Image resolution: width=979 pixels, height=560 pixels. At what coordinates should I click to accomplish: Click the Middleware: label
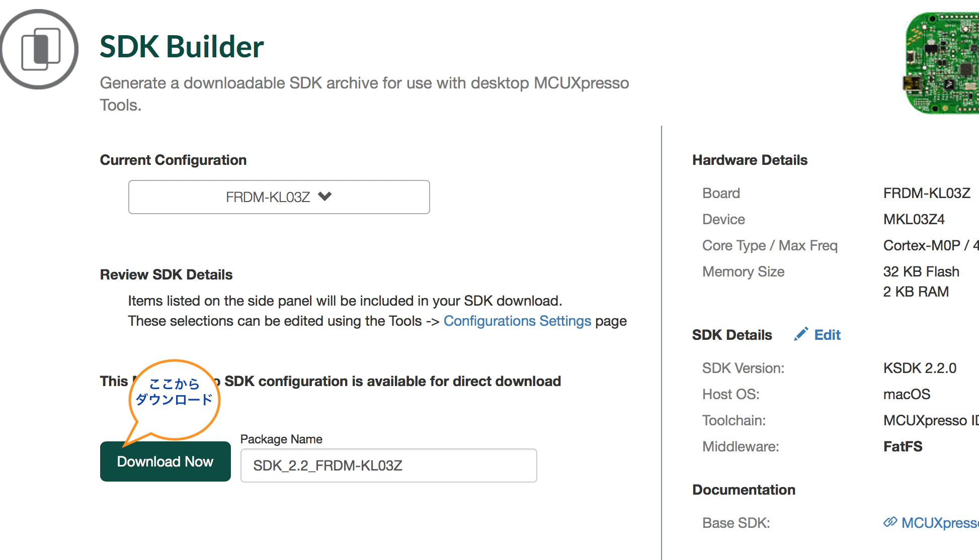(x=741, y=446)
